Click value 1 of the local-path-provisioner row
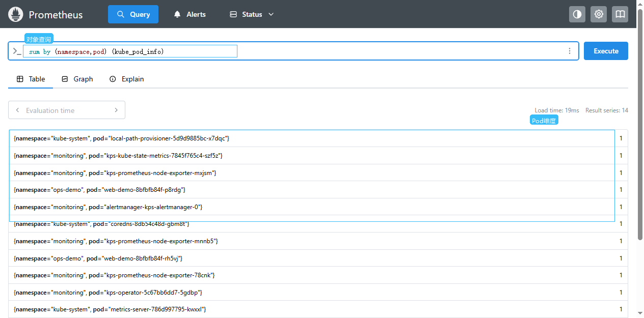The width and height of the screenshot is (644, 318). coord(621,138)
